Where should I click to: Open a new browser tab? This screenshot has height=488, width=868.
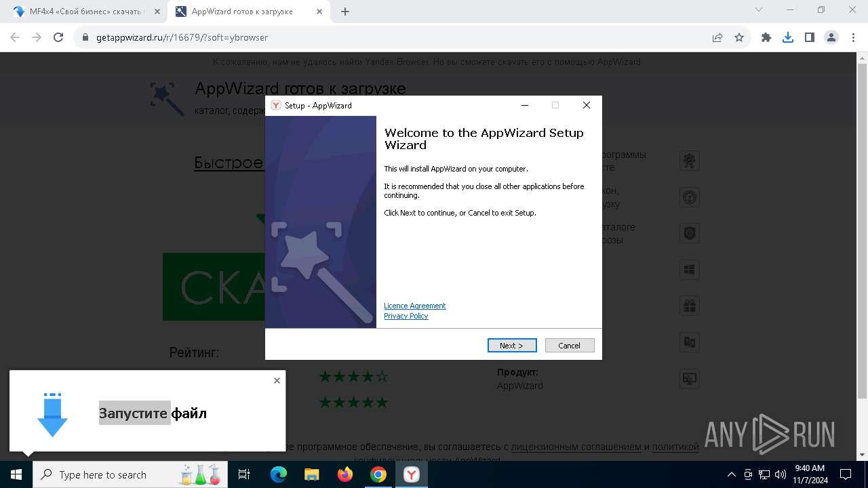tap(345, 12)
